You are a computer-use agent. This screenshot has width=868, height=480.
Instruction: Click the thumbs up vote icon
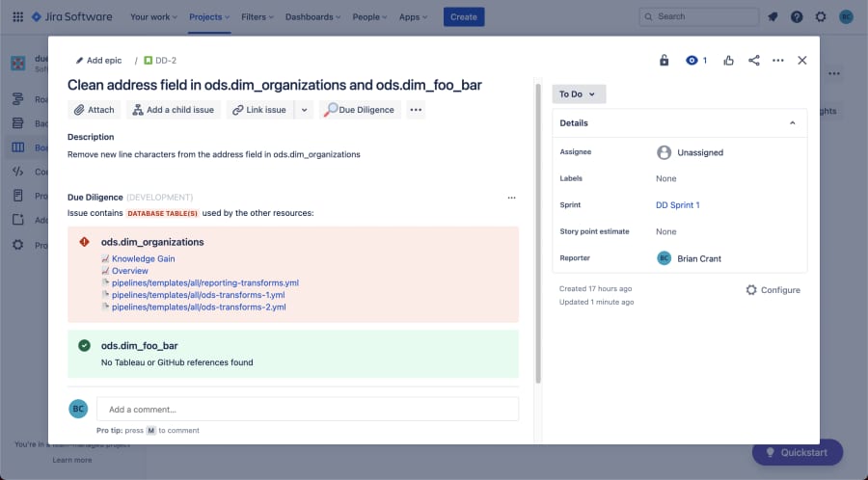[x=728, y=61]
